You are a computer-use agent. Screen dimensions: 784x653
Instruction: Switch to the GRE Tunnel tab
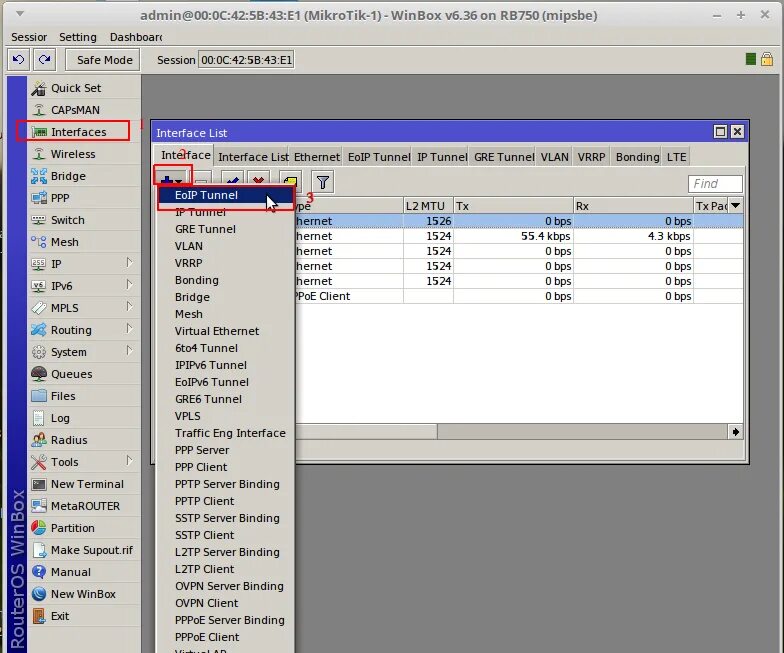[504, 157]
